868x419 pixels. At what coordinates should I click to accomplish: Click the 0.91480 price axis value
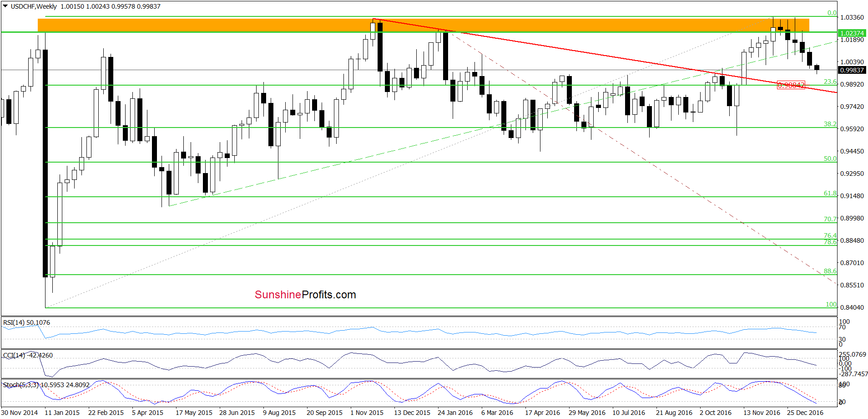click(852, 196)
